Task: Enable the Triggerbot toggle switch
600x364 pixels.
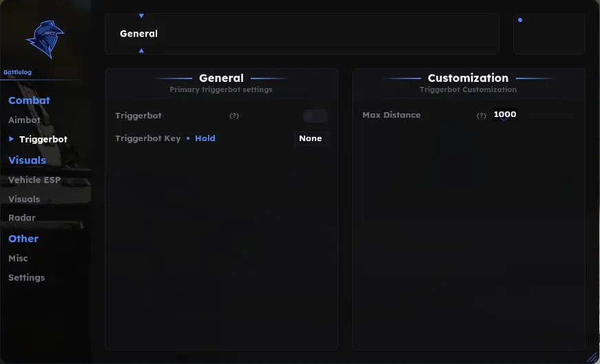Action: point(315,116)
